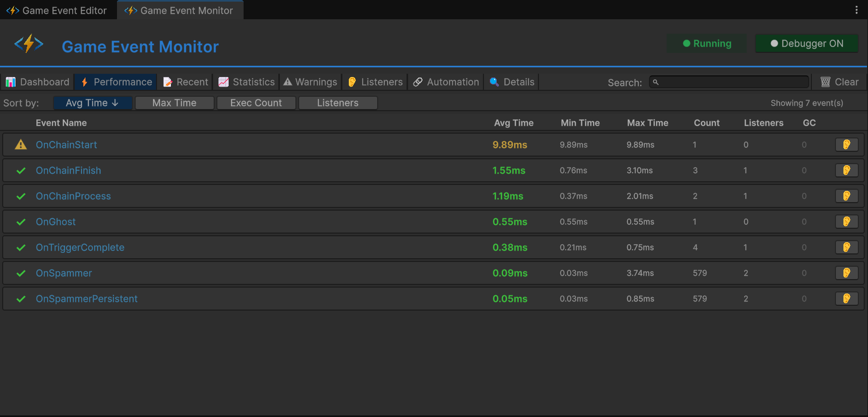Screen dimensions: 868x417
Task: Sort events by Avg Time
Action: tap(92, 103)
